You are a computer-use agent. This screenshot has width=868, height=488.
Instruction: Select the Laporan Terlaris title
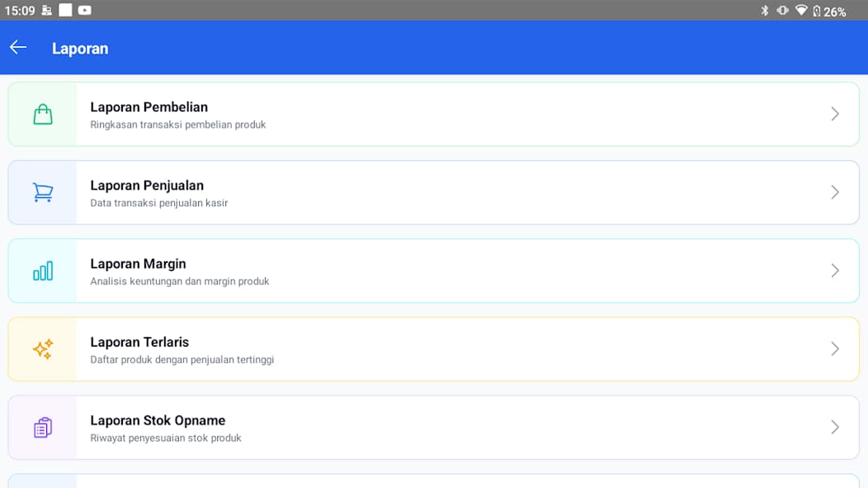pyautogui.click(x=139, y=342)
